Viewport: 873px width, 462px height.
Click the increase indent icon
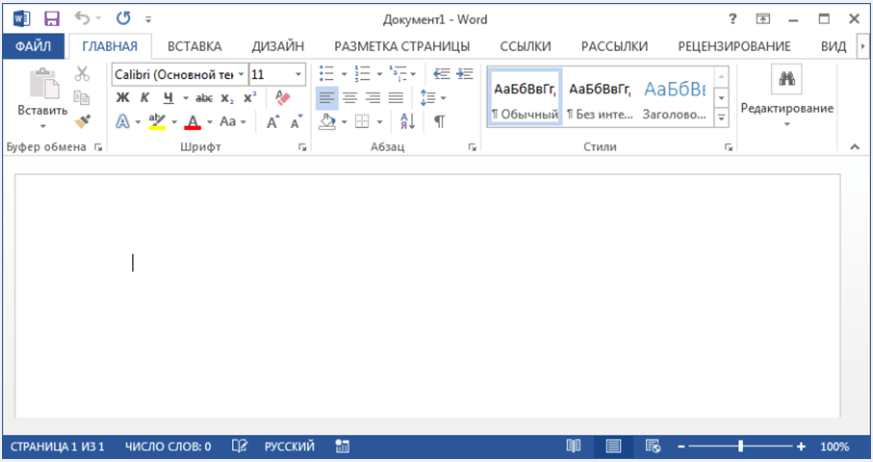[x=466, y=74]
